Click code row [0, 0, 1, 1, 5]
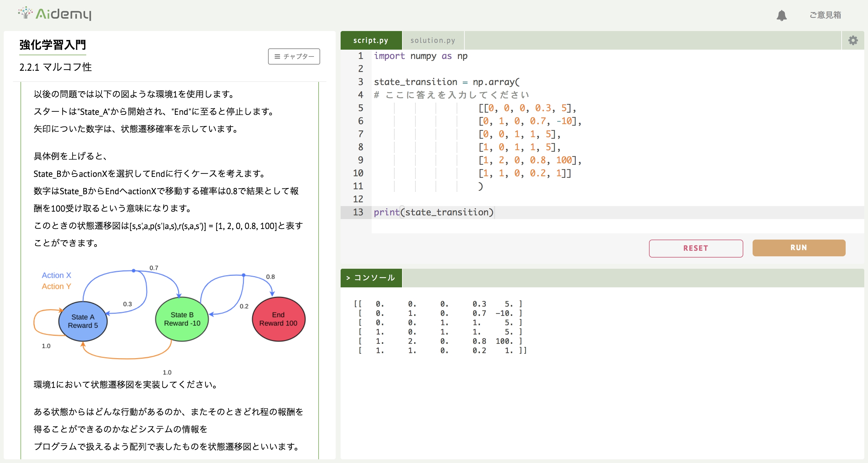 pos(519,134)
